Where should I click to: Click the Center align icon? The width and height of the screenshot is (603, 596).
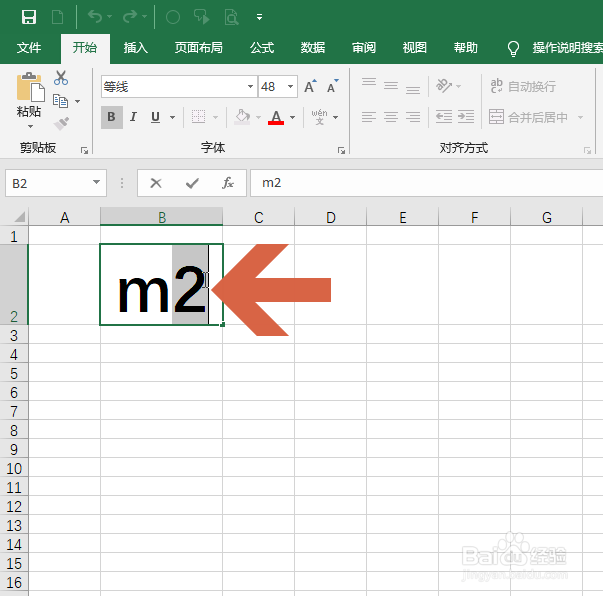(x=391, y=117)
